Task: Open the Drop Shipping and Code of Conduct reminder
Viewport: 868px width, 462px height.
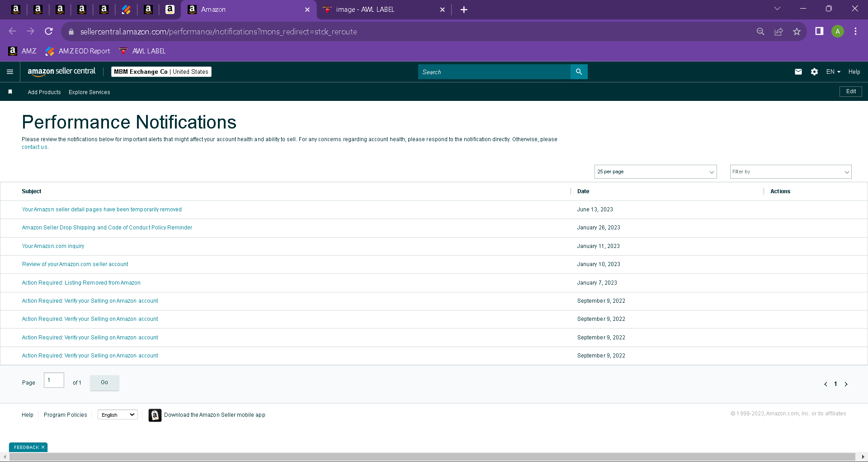Action: click(x=107, y=228)
